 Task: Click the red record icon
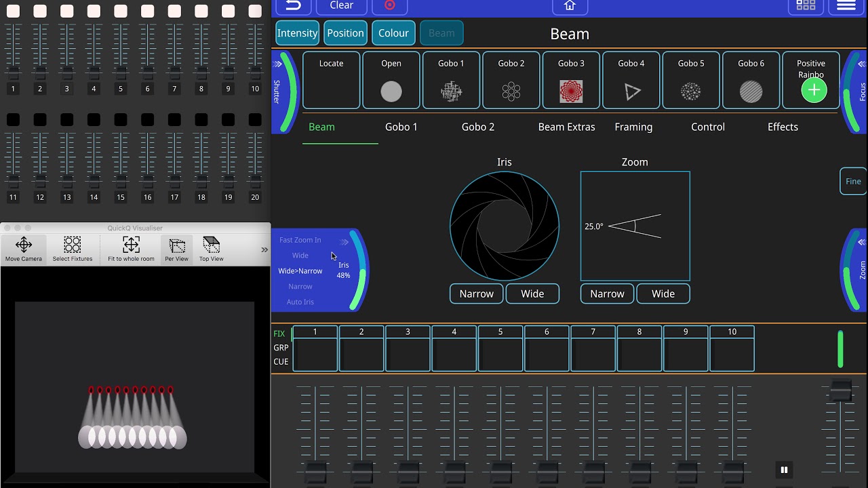390,5
